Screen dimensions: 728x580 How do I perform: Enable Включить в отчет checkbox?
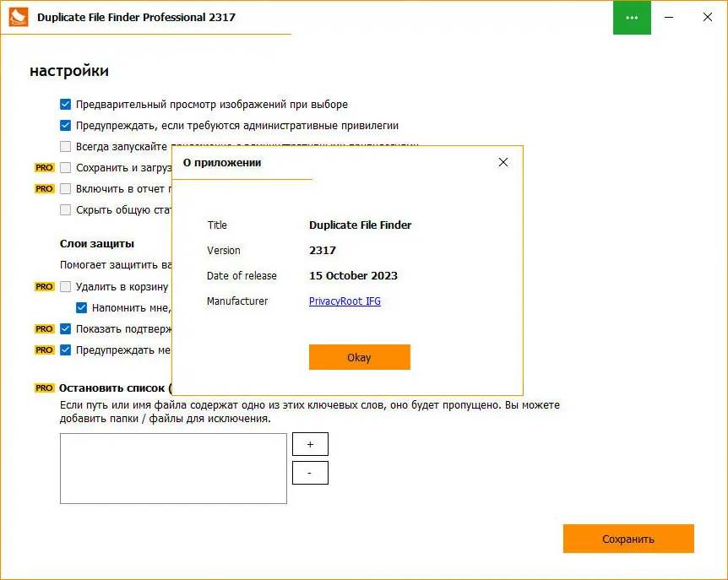click(x=66, y=189)
